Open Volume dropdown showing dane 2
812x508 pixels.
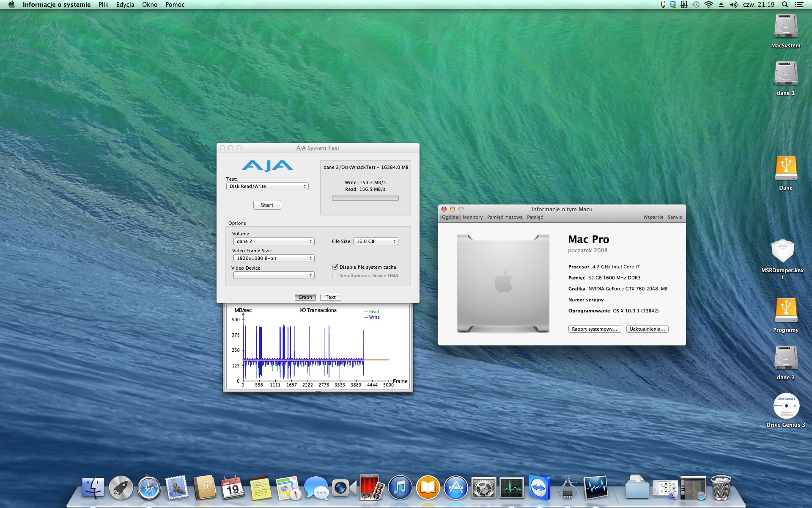point(274,241)
